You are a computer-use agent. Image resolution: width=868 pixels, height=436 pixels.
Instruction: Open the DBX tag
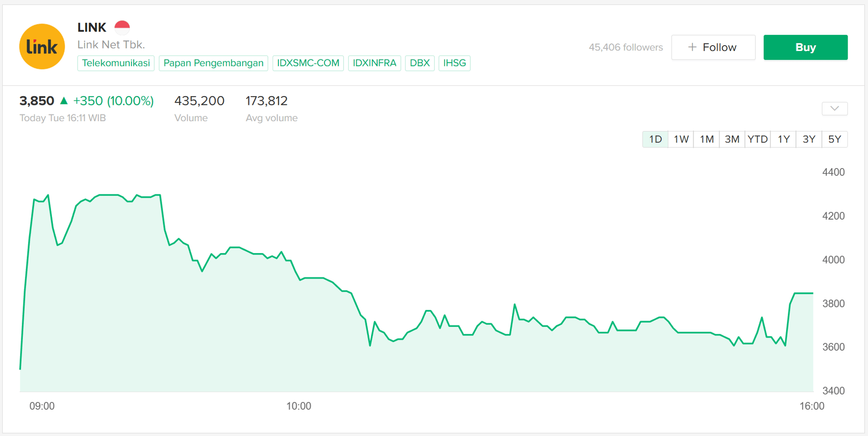[420, 63]
